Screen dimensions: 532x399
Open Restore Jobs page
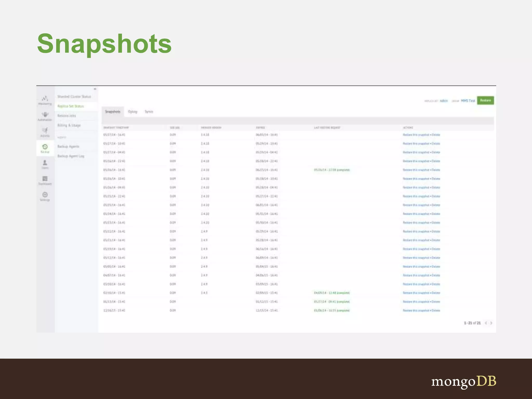point(66,116)
